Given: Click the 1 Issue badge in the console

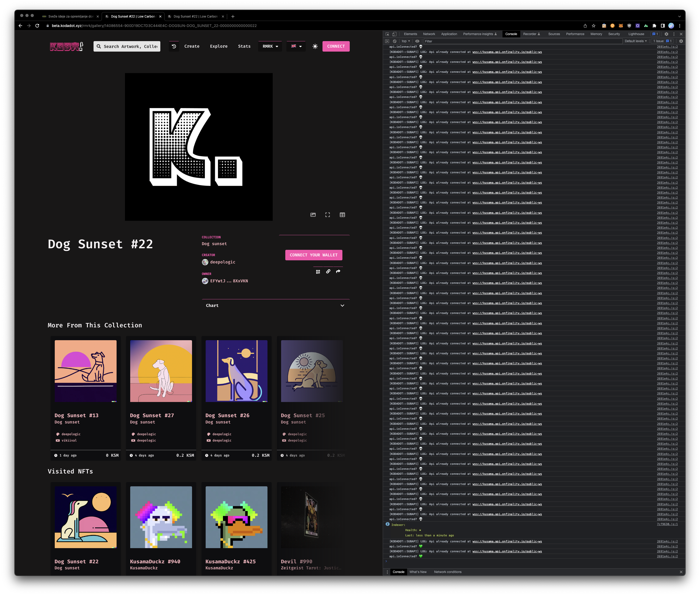Looking at the screenshot, I should tap(662, 41).
